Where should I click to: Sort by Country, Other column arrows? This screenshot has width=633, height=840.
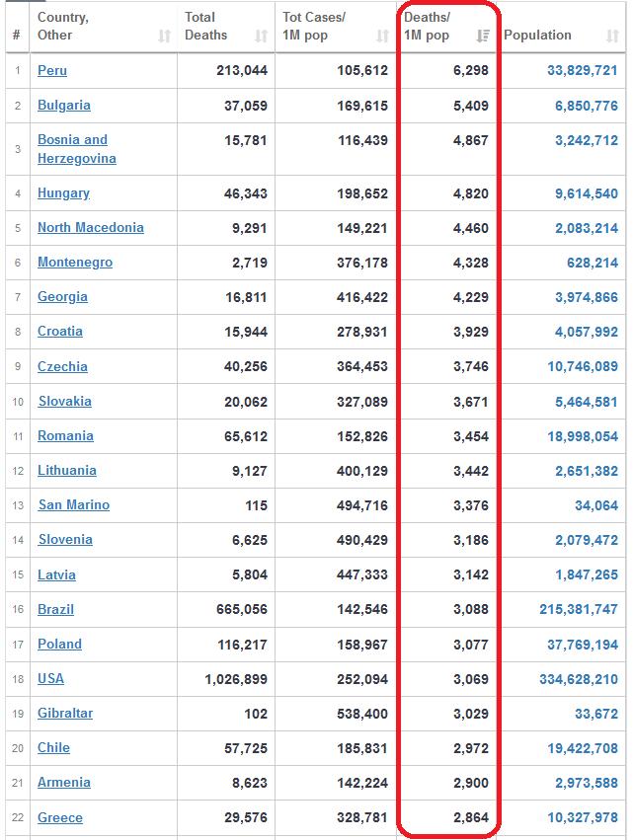pos(165,36)
